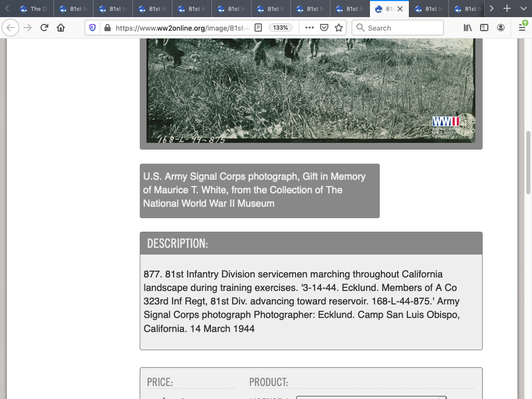Screen dimensions: 532x399
Task: Open the Library bookshelf menu
Action: (x=468, y=28)
